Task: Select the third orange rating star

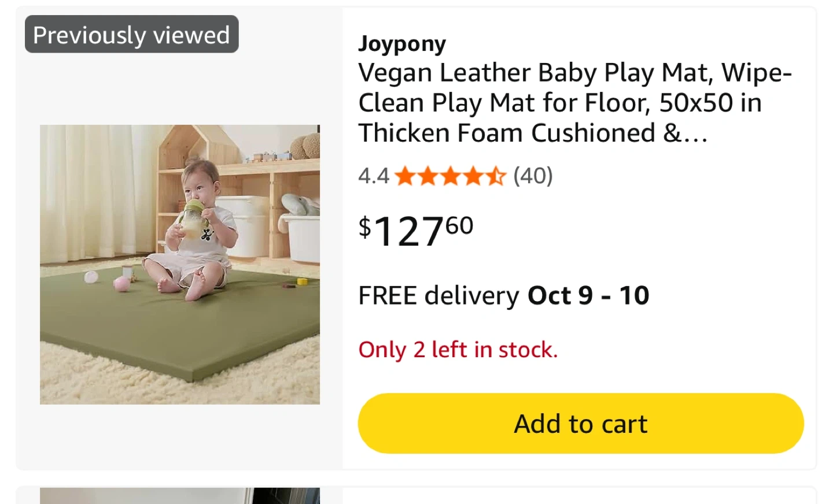Action: coord(451,176)
